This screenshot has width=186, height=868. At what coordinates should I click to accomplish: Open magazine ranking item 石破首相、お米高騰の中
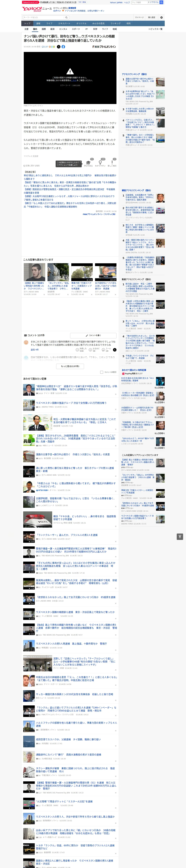click(x=140, y=197)
